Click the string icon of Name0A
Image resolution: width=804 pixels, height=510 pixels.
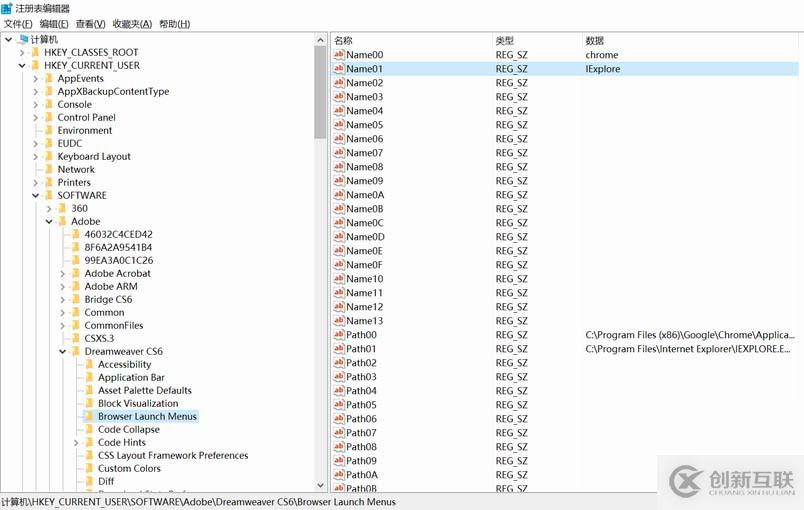[x=339, y=194]
